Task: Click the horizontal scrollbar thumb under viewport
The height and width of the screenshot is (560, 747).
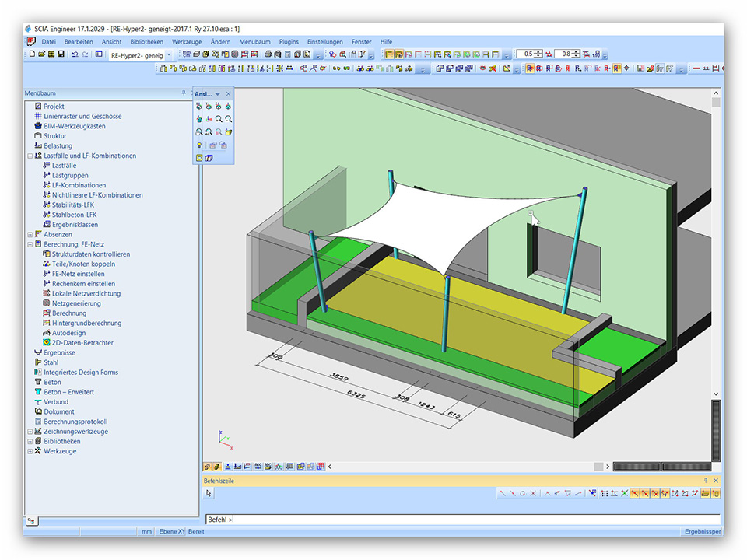Action: 598,467
